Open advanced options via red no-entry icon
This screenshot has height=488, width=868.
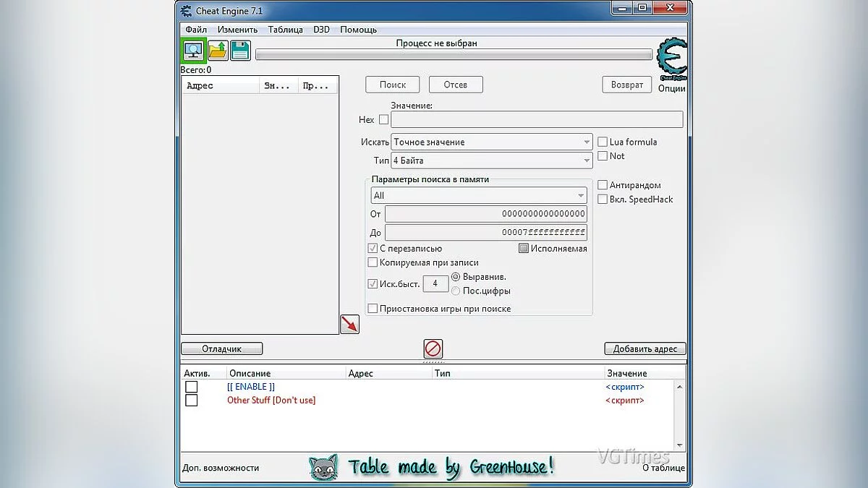click(x=433, y=348)
